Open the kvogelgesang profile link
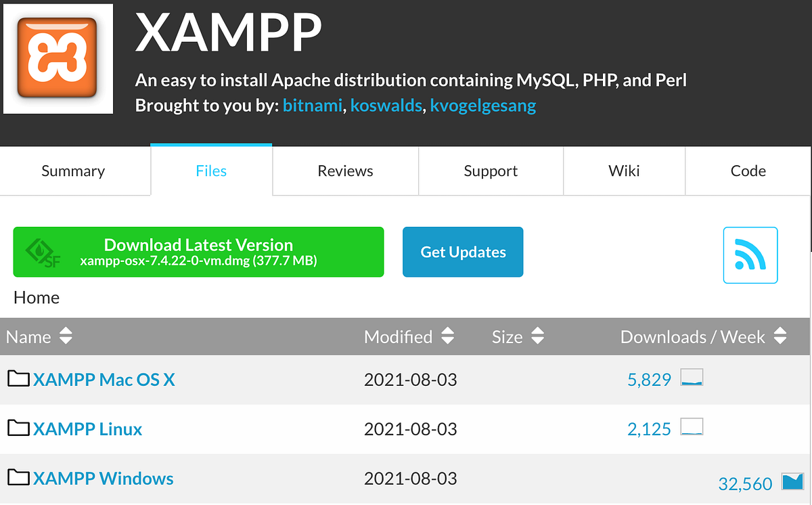This screenshot has width=812, height=505. click(482, 106)
